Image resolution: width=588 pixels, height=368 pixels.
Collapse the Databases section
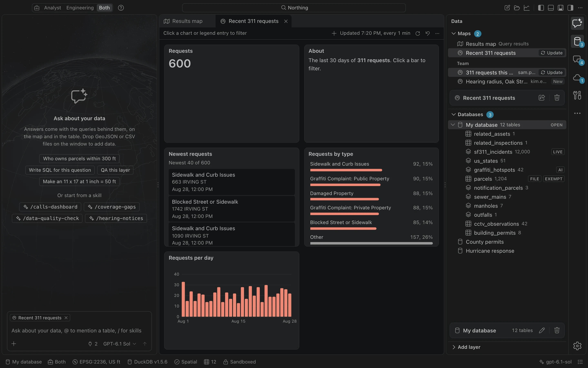coord(453,114)
